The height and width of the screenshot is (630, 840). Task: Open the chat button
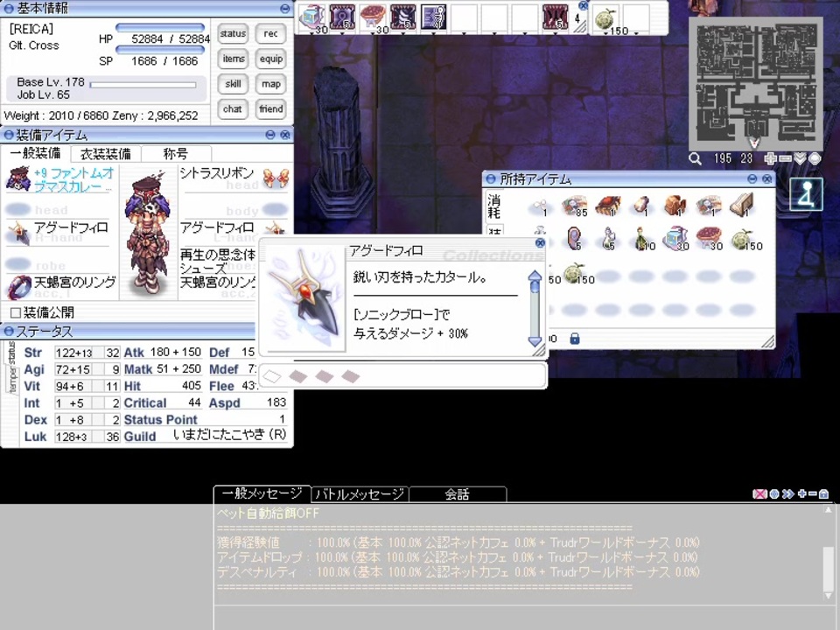click(233, 108)
